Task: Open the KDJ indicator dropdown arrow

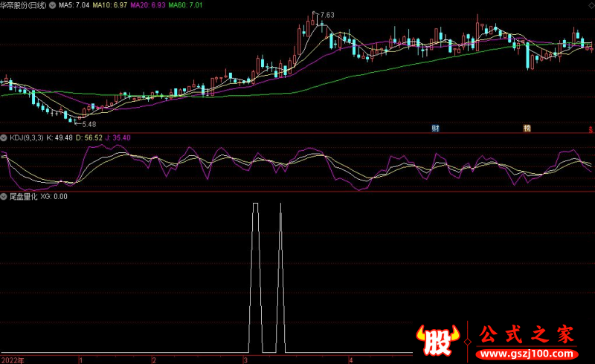Action: click(x=4, y=137)
